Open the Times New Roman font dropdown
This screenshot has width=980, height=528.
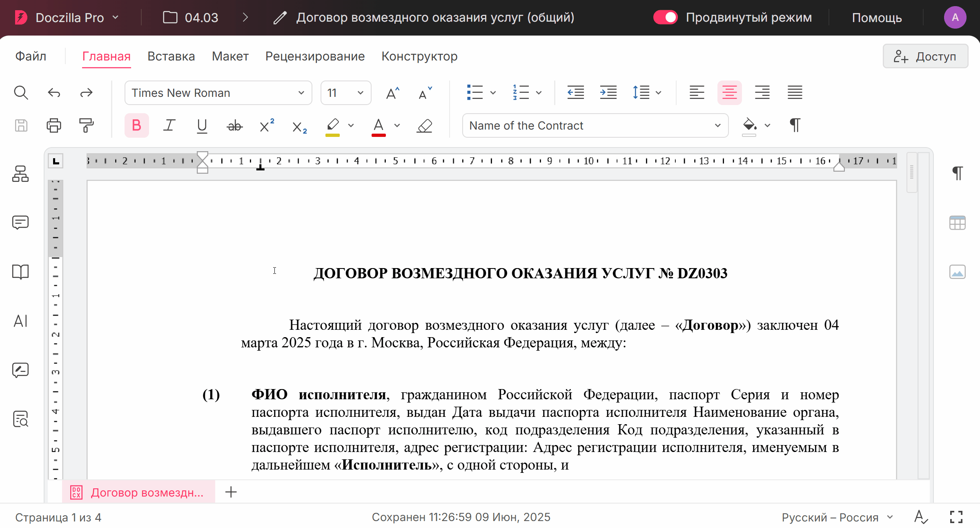pos(218,93)
